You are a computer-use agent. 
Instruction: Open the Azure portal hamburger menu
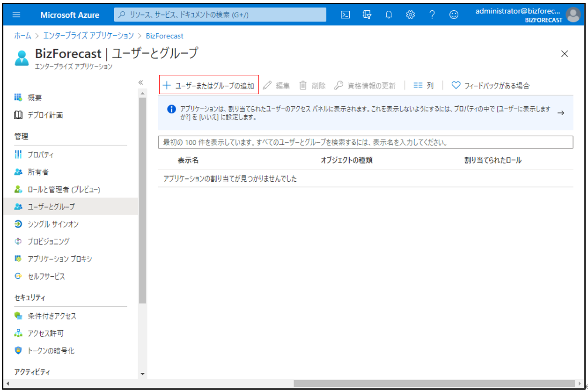16,15
